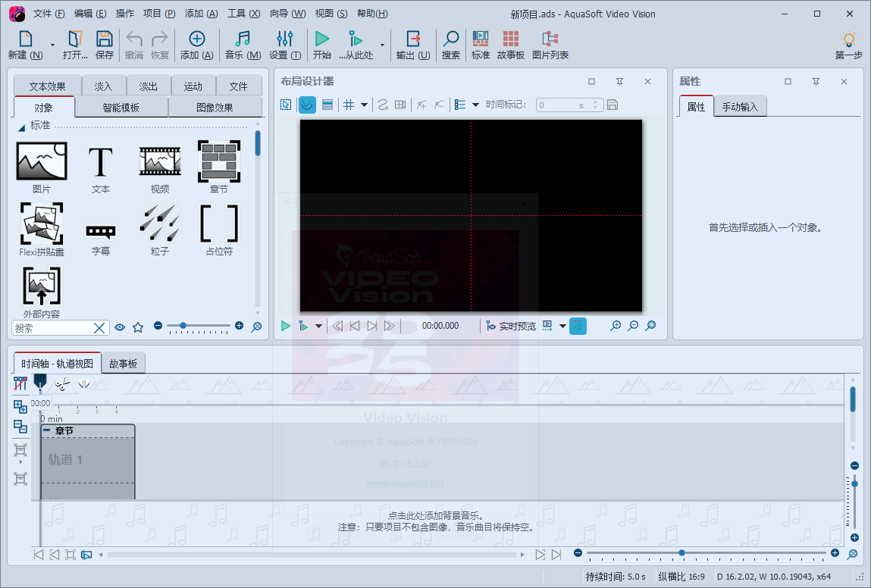871x588 pixels.
Task: Collapse the 标准 group in toolbox
Action: [x=22, y=128]
